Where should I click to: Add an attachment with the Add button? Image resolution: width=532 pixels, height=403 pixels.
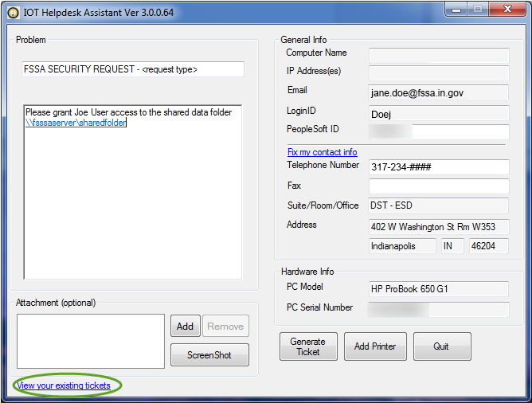[x=185, y=326]
